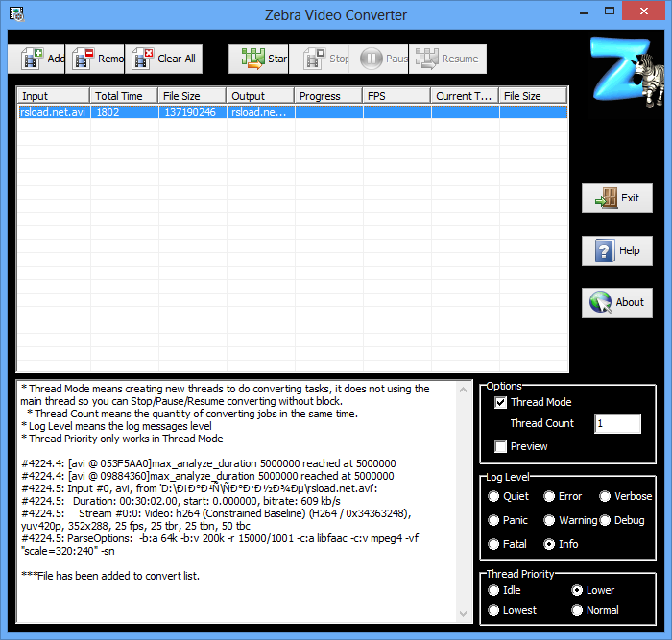Click the Stop conversion button
The image size is (672, 640).
point(319,59)
